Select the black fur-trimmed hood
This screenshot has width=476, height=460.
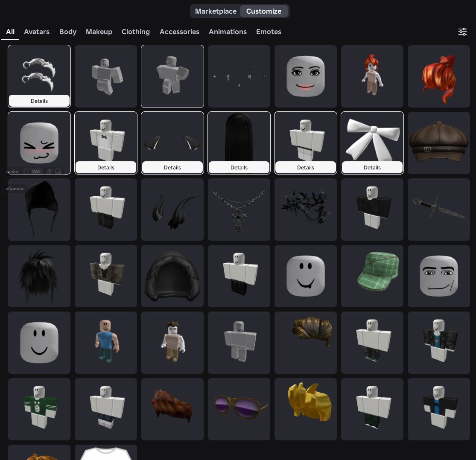tap(172, 276)
